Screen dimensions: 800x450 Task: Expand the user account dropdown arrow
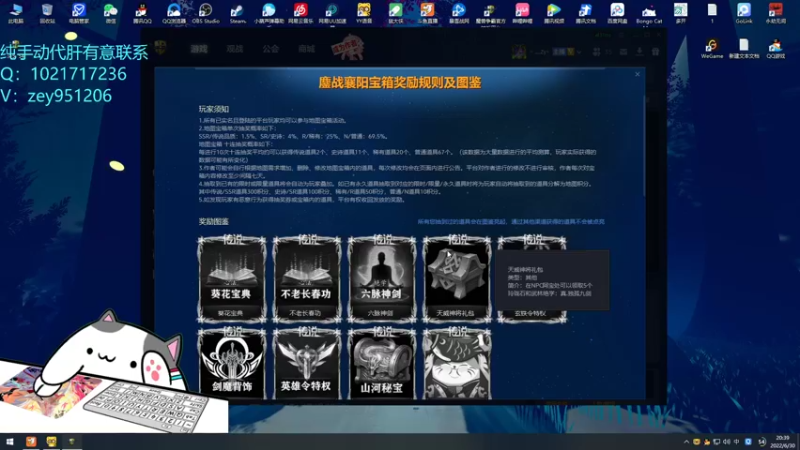pyautogui.click(x=579, y=52)
